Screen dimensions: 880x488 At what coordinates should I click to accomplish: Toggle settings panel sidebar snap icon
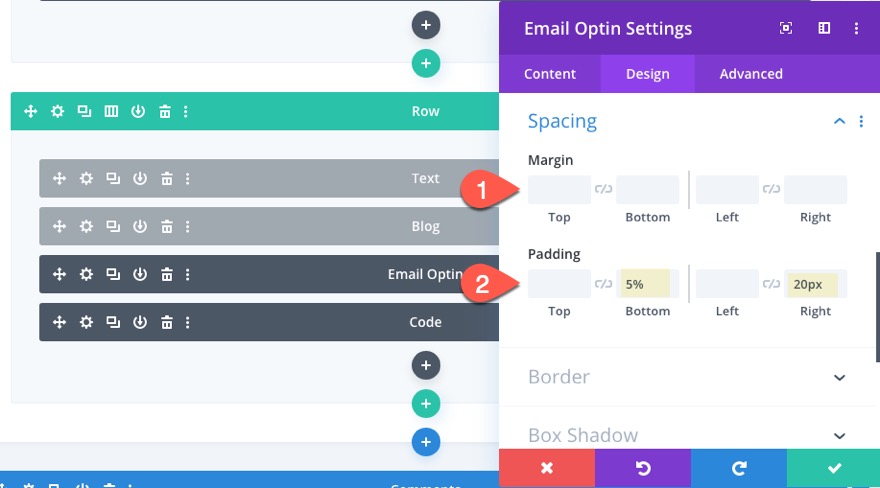[x=824, y=29]
